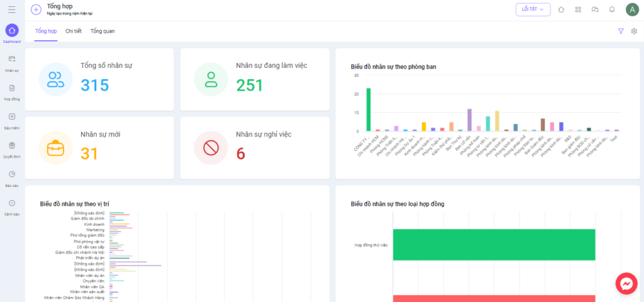Open the Nhân sự sidebar icon
644x302 pixels.
click(x=12, y=59)
